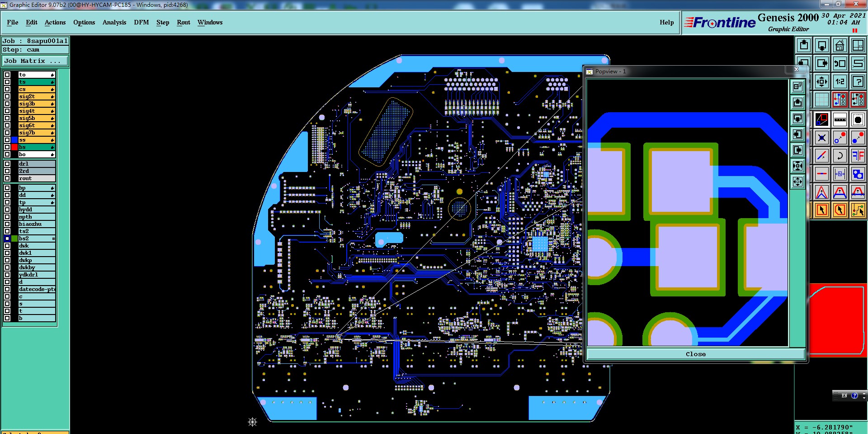This screenshot has height=434, width=868.
Task: Open the Actions menu
Action: pos(55,22)
